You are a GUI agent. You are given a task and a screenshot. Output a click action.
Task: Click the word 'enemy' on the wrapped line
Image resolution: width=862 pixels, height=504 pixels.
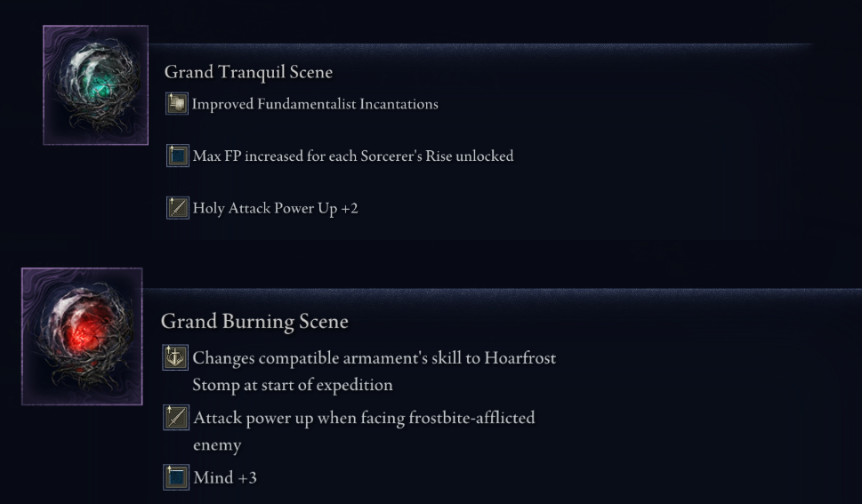pos(217,445)
